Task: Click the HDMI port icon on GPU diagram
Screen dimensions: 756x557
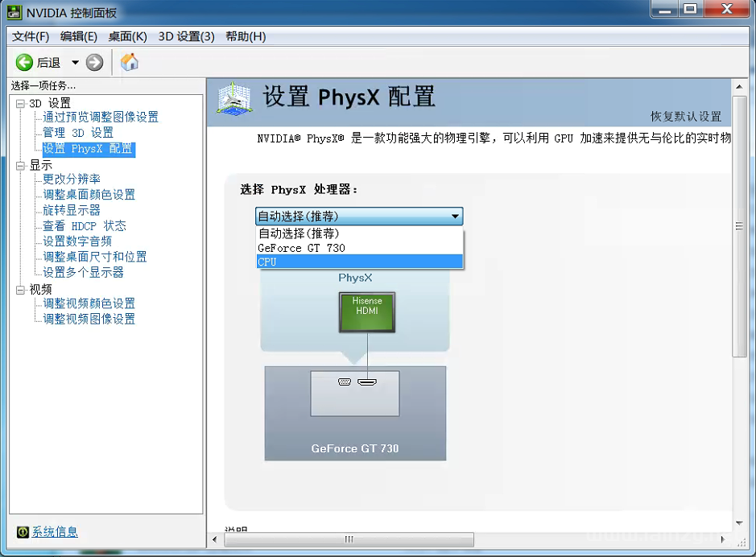Action: [x=367, y=382]
